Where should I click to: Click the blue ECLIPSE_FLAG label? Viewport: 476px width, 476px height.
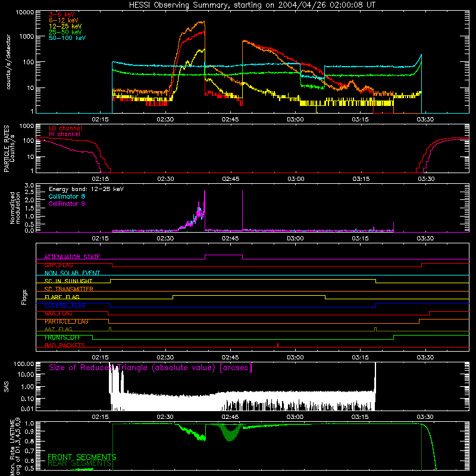(65, 305)
